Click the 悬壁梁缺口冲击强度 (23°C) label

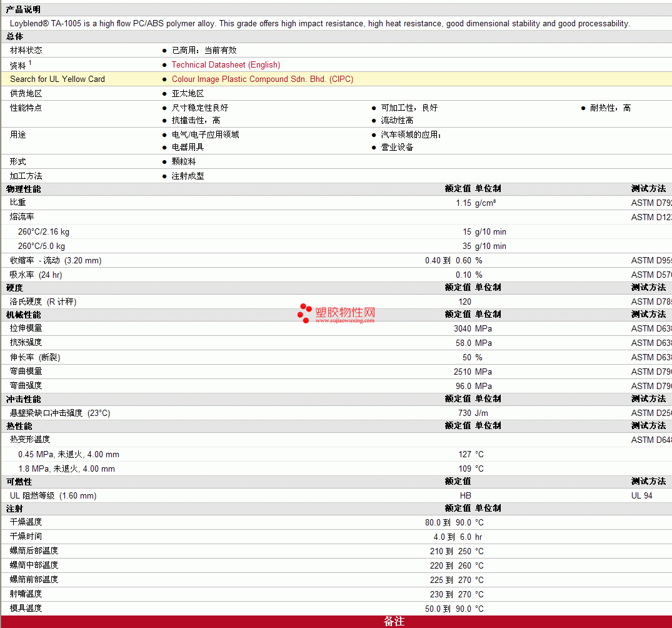(60, 413)
